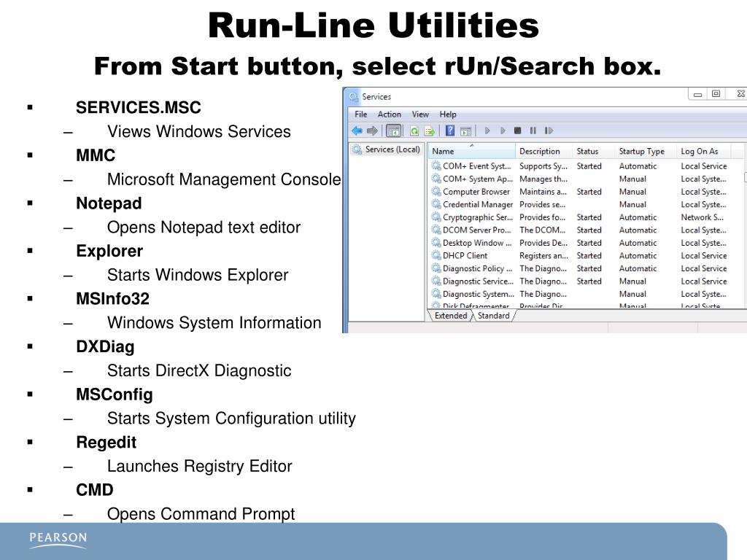
Task: Click the Start Service play icon
Action: pyautogui.click(x=487, y=131)
